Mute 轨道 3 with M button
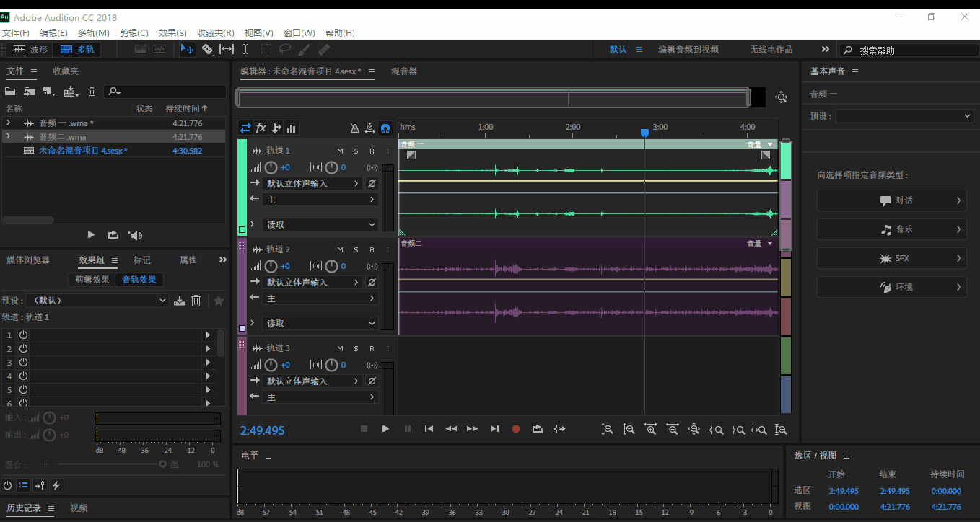 (x=341, y=348)
